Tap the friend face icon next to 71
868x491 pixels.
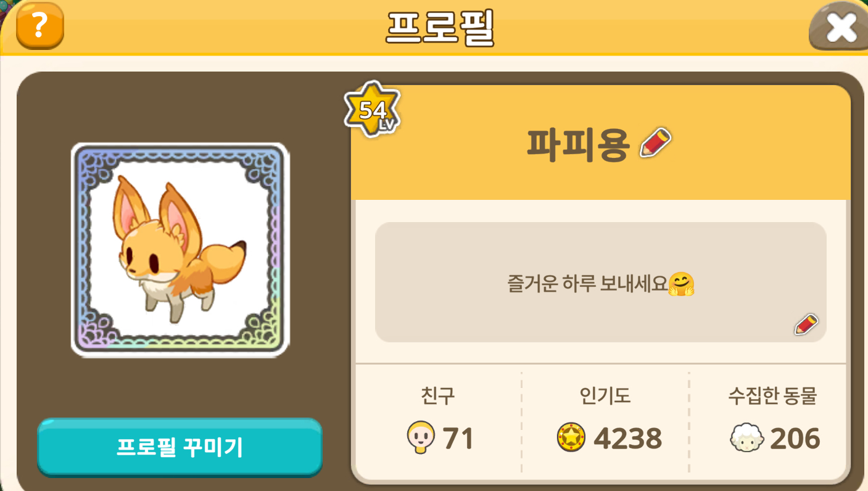click(421, 439)
